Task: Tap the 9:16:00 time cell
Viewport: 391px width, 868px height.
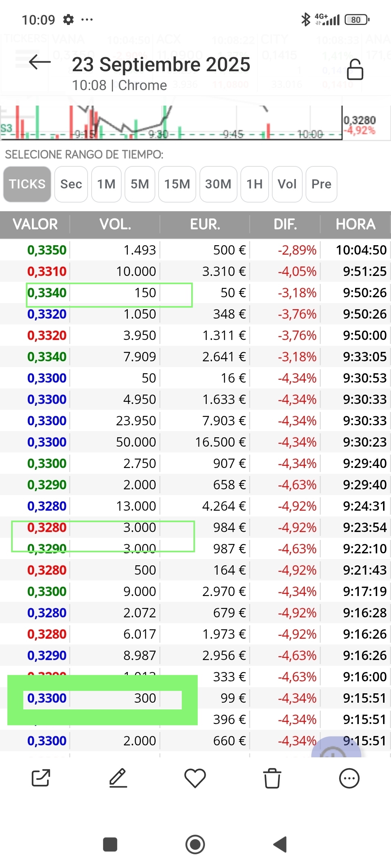Action: point(365,677)
